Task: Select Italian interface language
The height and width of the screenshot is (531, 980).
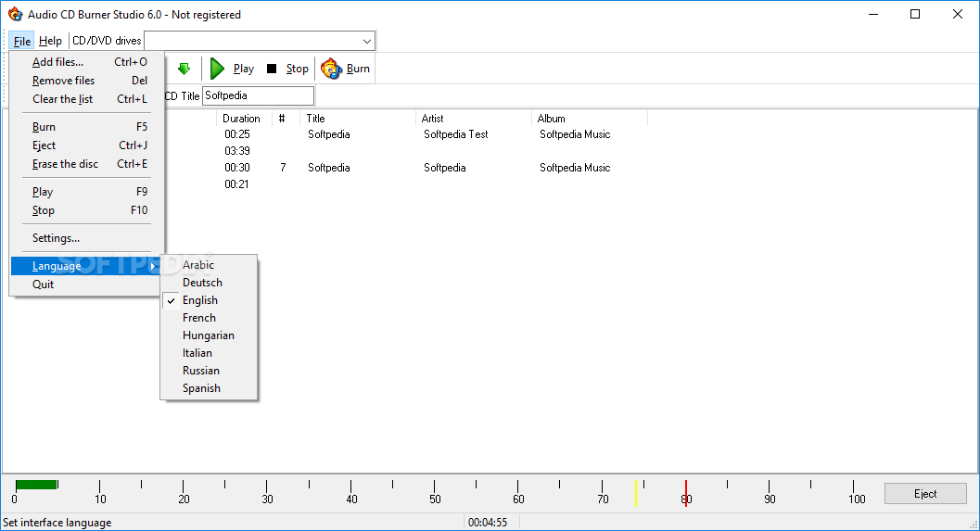Action: [x=209, y=353]
